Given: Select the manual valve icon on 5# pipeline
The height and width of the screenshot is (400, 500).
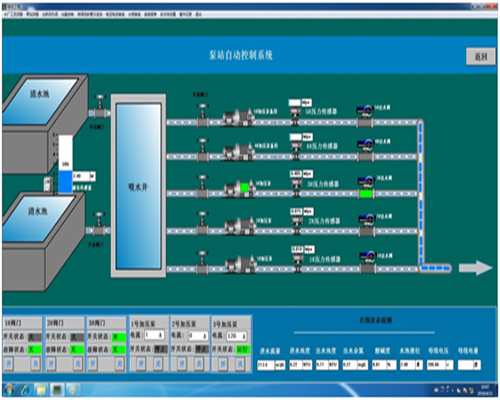Looking at the screenshot, I should click(x=202, y=115).
